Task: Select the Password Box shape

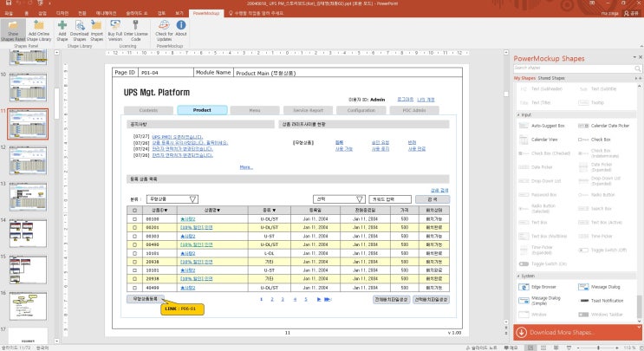Action: click(x=537, y=195)
